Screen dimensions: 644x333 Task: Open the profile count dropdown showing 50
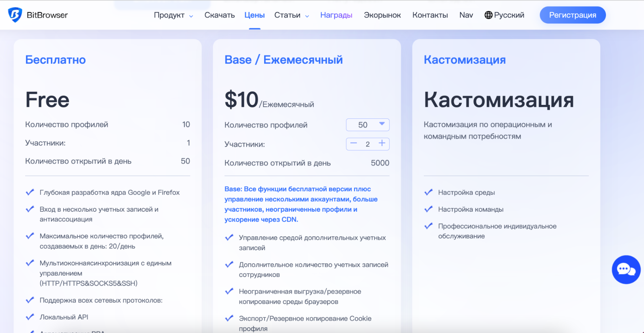[368, 125]
